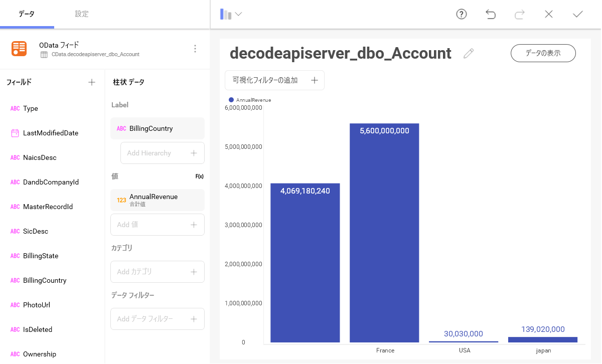This screenshot has width=602, height=364.
Task: Click 可視化フィルターの追加 button
Action: click(274, 80)
